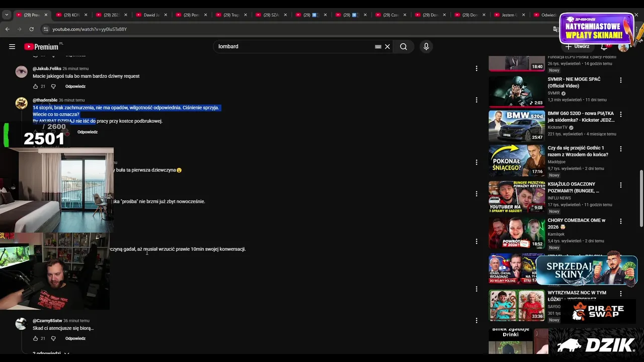The height and width of the screenshot is (362, 644).
Task: Reply to @Jakub.Feliks with the Odpowiedz button
Action: [x=75, y=86]
